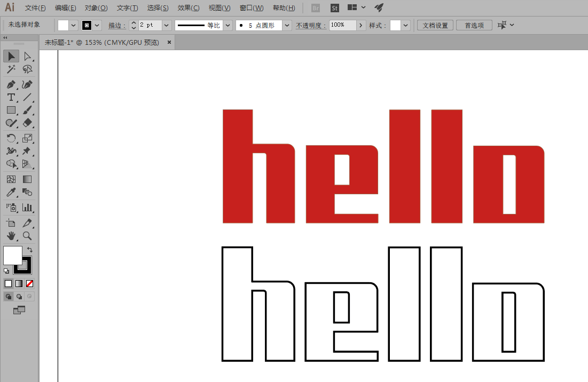
Task: Enable Draw Behind mode
Action: (x=19, y=297)
